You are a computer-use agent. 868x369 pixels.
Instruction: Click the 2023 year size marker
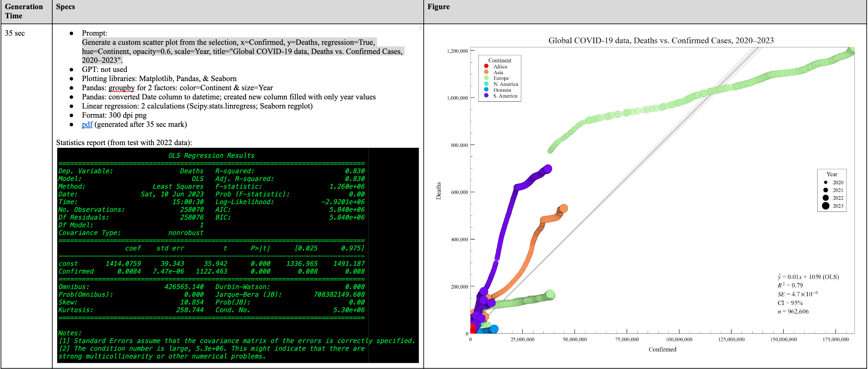point(825,206)
